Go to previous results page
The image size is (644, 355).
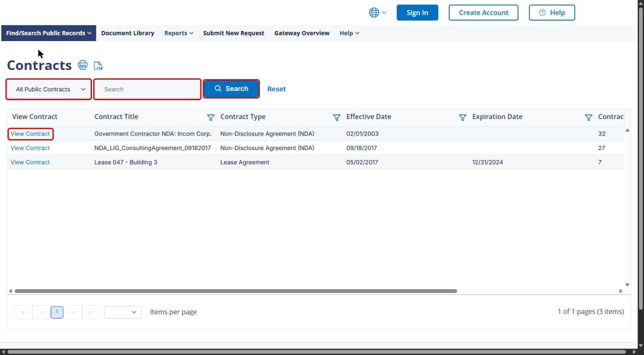point(42,312)
